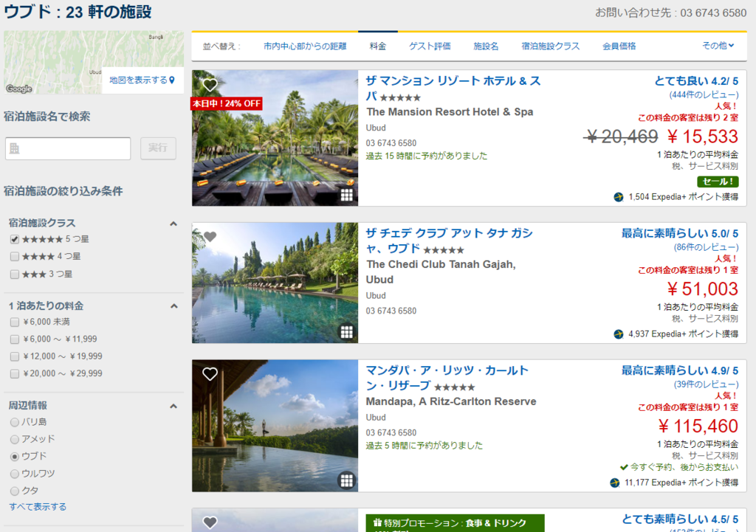Select the アメッド area radio button
Screen dimensions: 756x532
click(x=15, y=440)
